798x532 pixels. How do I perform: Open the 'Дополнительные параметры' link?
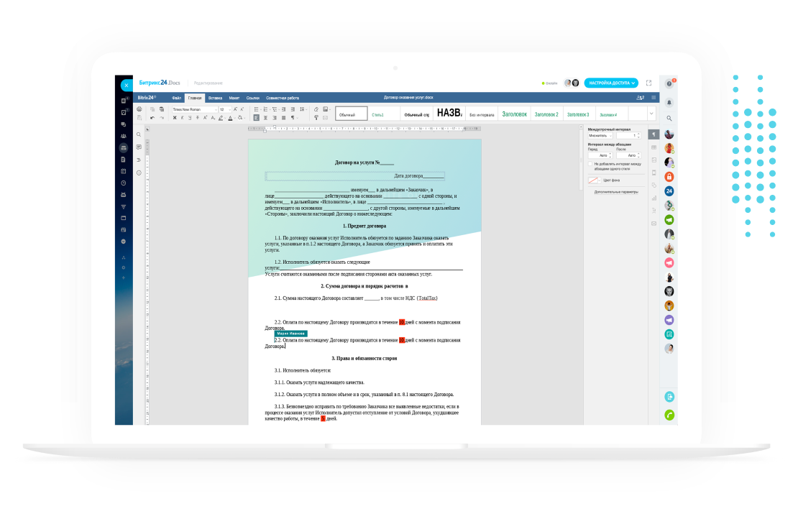[616, 192]
